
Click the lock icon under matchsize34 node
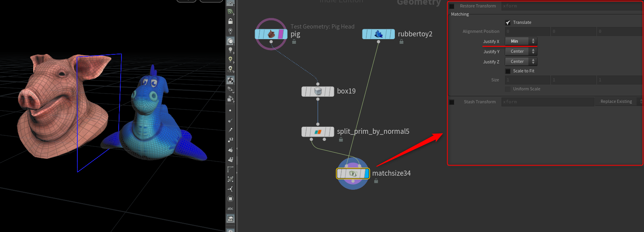pos(376,181)
